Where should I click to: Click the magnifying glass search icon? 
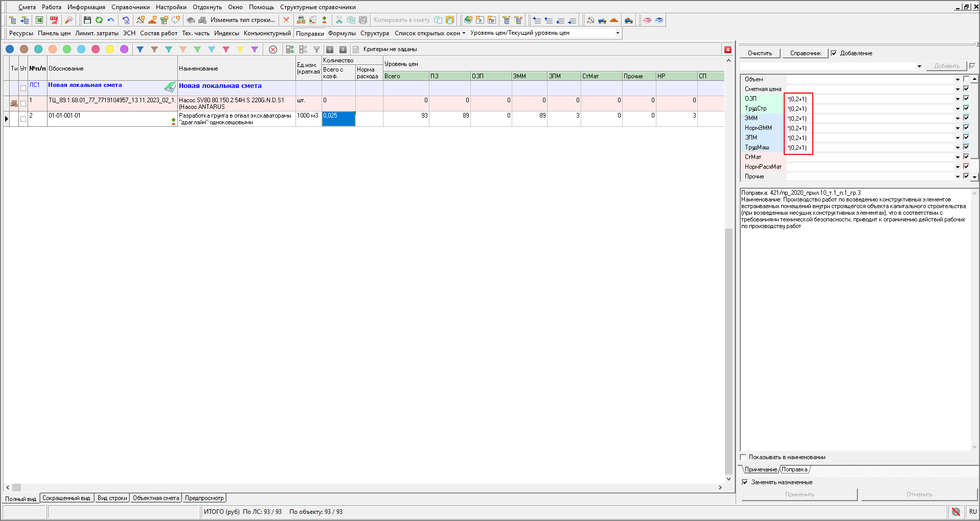[x=69, y=20]
